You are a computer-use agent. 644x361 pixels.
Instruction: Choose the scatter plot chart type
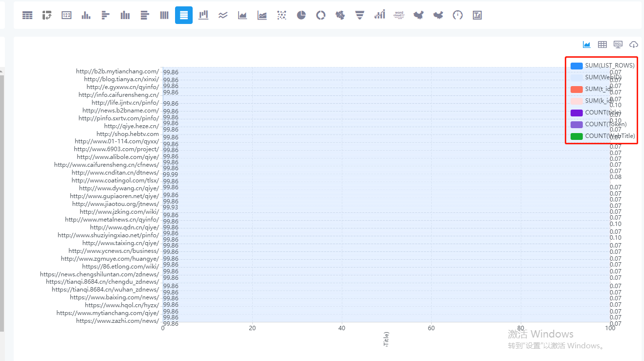(x=281, y=15)
